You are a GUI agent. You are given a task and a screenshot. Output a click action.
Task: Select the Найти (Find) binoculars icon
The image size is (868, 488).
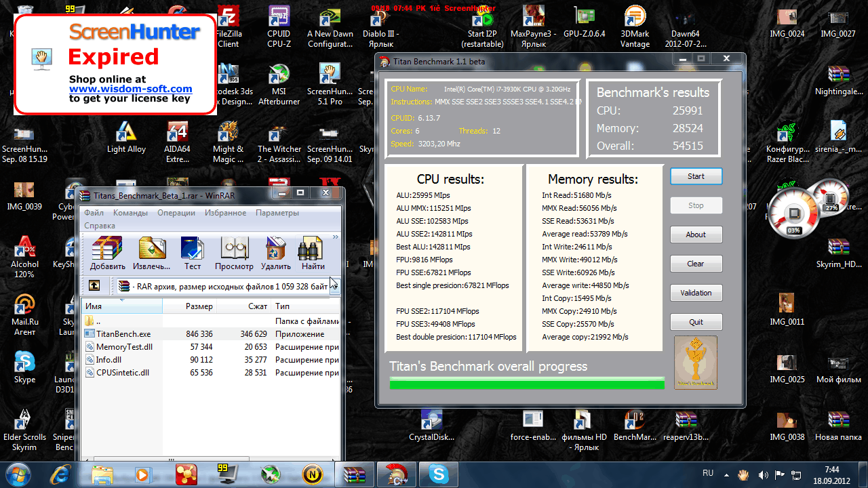click(313, 253)
